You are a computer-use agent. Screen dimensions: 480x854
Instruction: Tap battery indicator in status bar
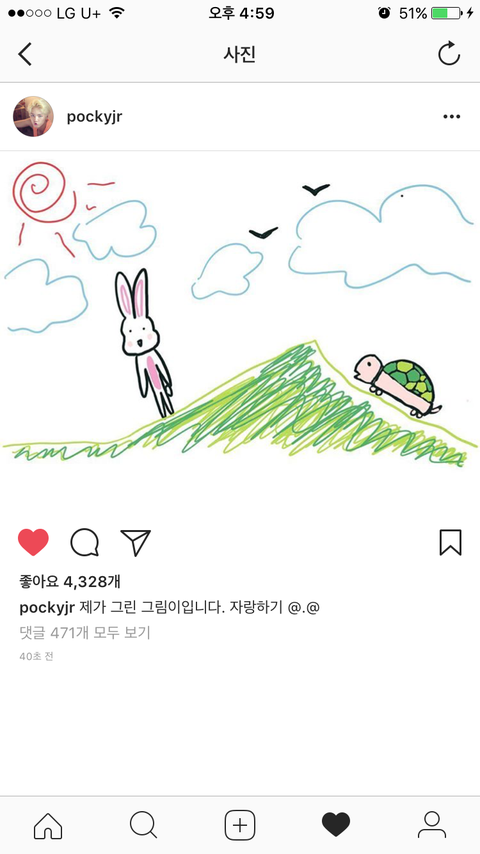(x=447, y=13)
